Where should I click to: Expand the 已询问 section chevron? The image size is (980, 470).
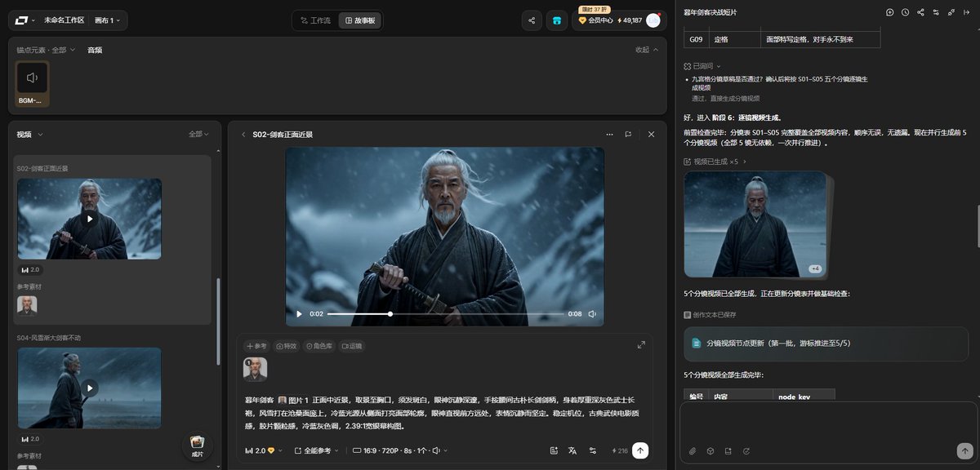[x=719, y=66]
